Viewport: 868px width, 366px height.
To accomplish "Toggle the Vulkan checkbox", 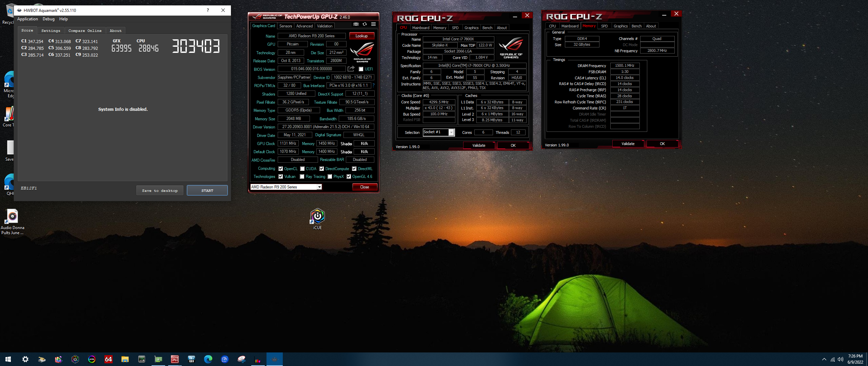I will click(x=280, y=177).
